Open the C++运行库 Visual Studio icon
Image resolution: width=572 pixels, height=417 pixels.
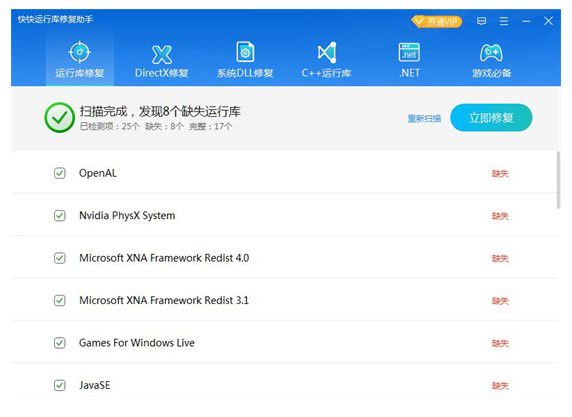click(326, 53)
